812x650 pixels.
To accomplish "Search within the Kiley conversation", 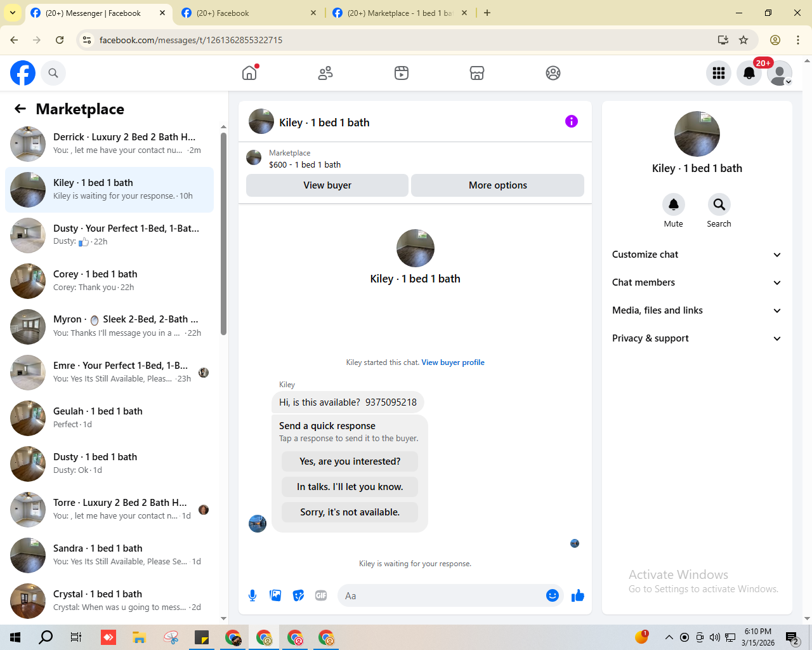I will 719,204.
